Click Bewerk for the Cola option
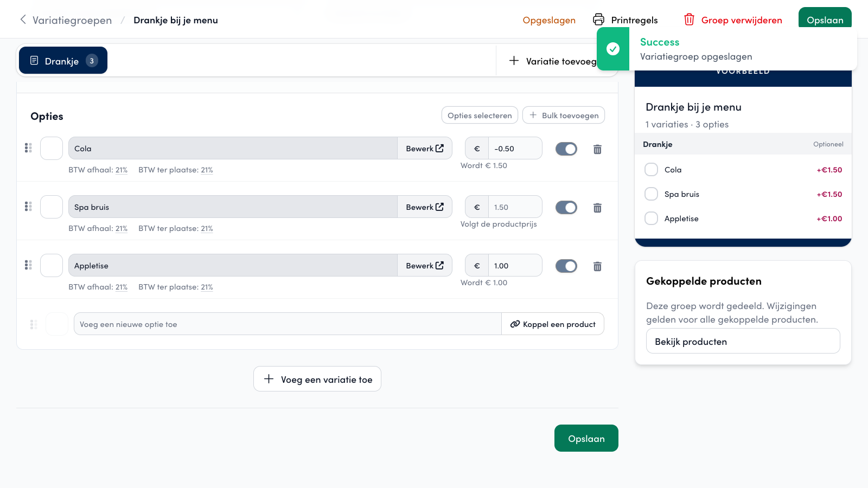 coord(425,148)
